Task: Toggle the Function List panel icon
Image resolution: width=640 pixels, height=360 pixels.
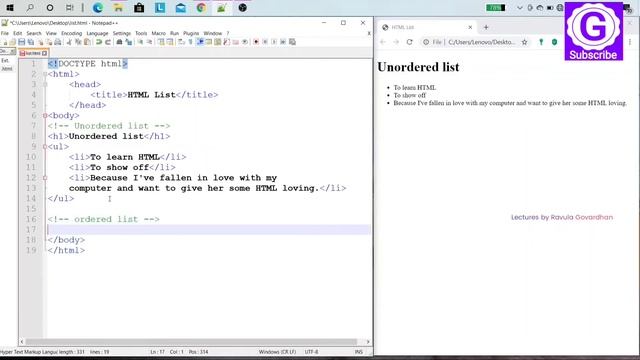Action: (x=227, y=42)
